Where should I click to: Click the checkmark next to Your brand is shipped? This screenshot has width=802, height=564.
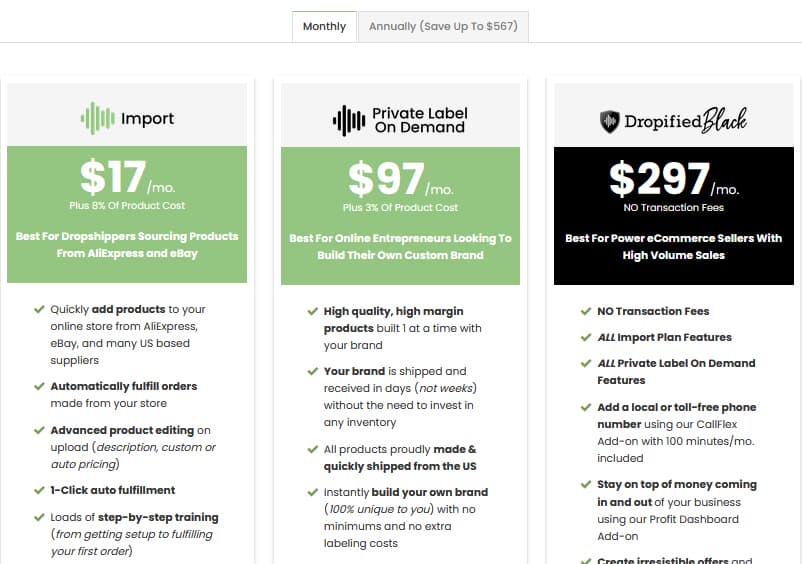313,371
